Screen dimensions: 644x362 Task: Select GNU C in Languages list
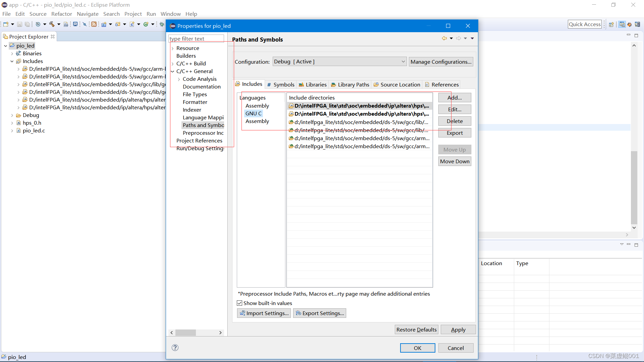click(x=253, y=113)
